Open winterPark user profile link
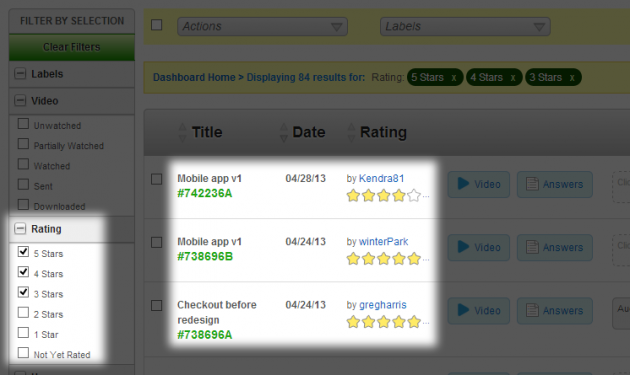The height and width of the screenshot is (375, 630). (383, 242)
